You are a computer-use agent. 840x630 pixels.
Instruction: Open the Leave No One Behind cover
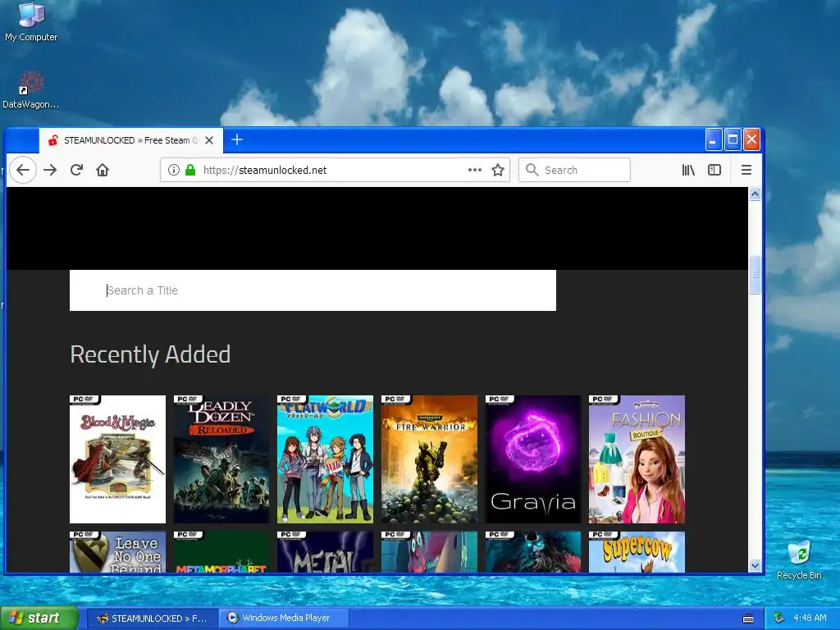click(x=118, y=552)
